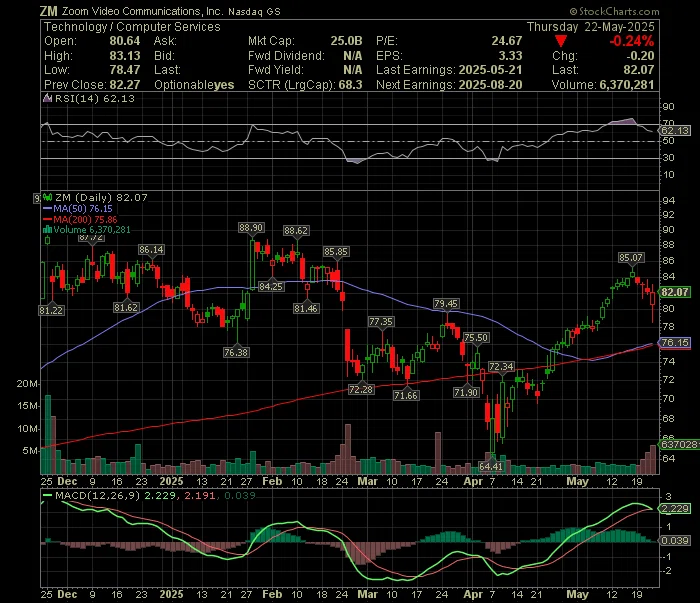
Task: Click the 0.039 histogram axis tag
Action: click(675, 541)
